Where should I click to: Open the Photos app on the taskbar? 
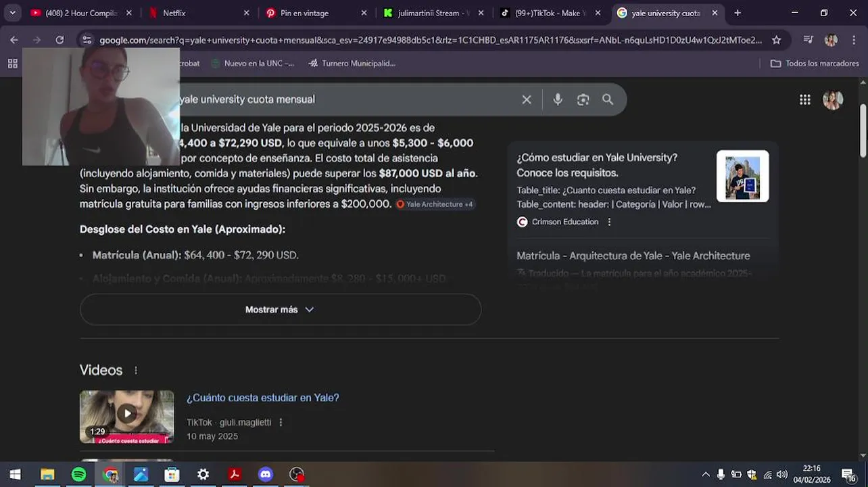tap(141, 475)
